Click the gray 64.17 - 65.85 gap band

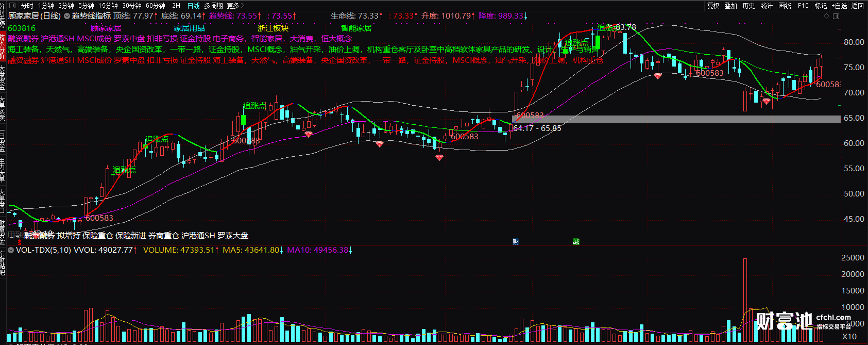pyautogui.click(x=676, y=119)
